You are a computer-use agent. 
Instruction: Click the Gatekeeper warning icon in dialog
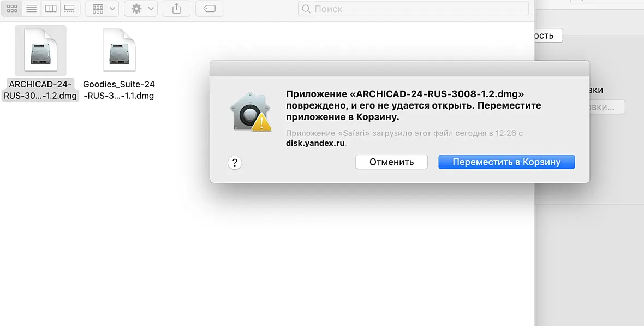251,112
